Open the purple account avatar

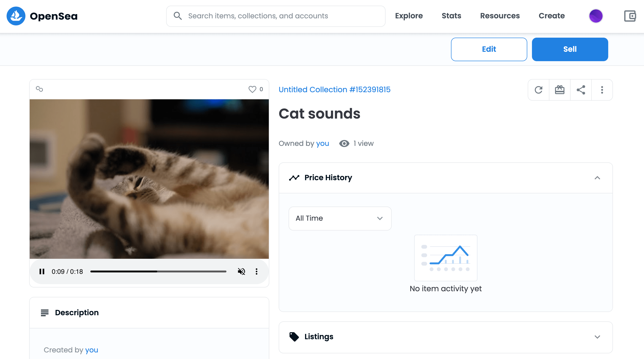(596, 16)
